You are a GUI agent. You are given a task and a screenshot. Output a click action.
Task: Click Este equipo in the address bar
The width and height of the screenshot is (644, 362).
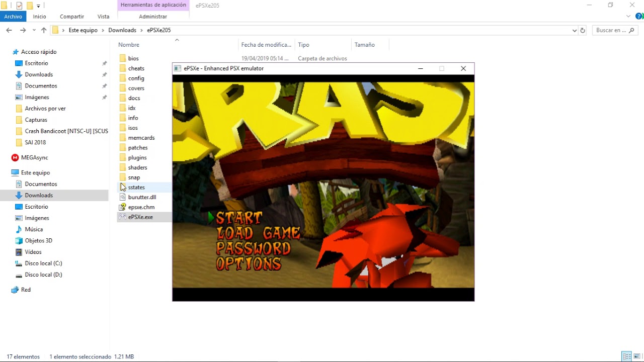point(83,30)
